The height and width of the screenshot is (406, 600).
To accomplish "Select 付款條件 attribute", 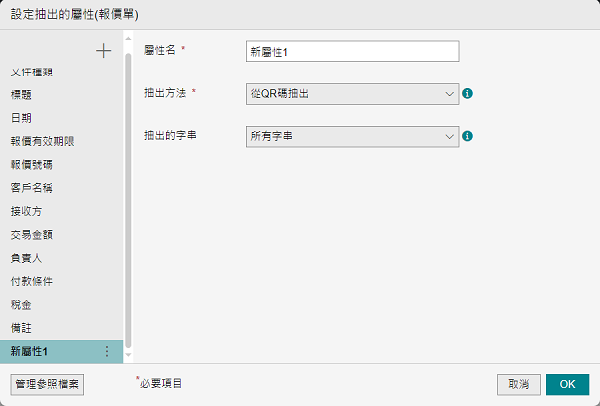I will (x=32, y=281).
